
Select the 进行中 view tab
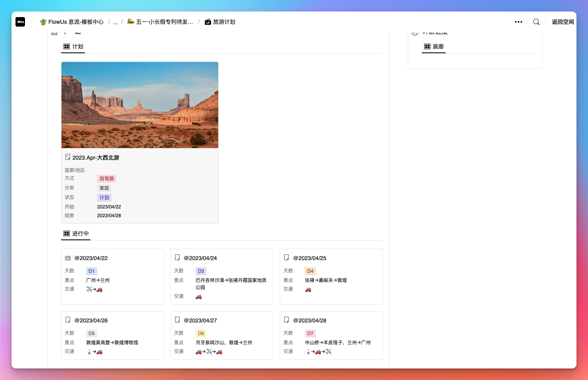76,233
